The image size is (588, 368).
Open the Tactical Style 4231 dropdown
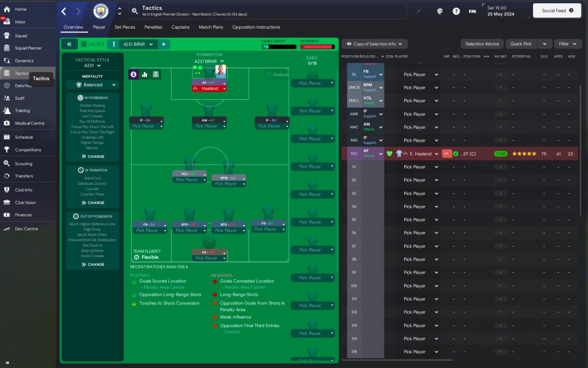tap(92, 65)
